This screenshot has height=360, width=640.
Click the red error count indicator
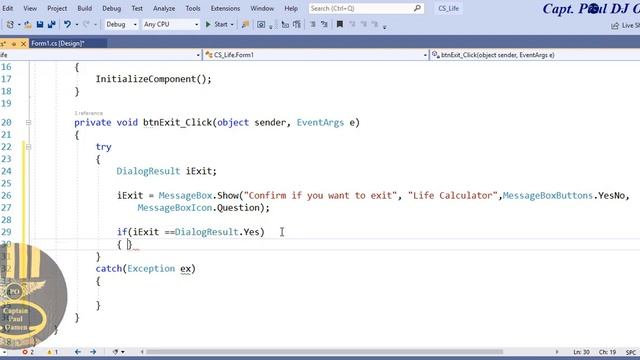click(28, 352)
